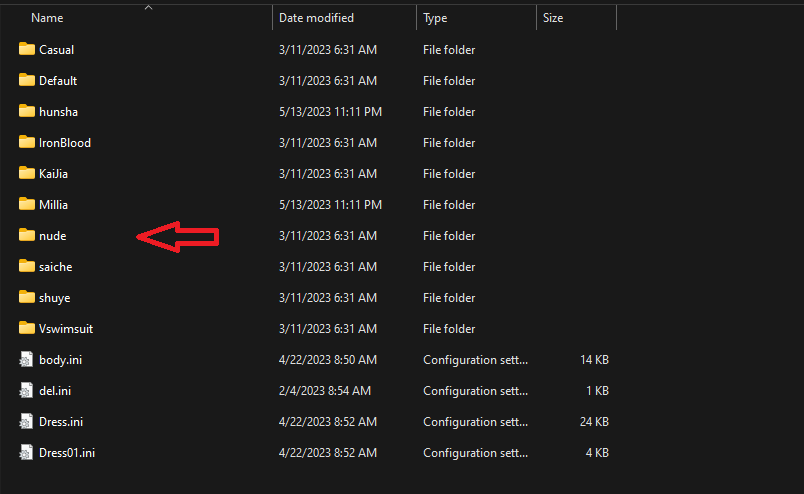Select the 'del.ini' file name
The image size is (804, 494).
click(55, 391)
